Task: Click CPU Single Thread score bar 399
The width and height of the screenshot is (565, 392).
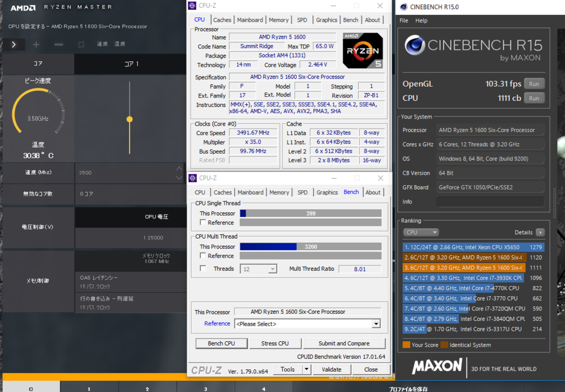Action: (x=311, y=213)
